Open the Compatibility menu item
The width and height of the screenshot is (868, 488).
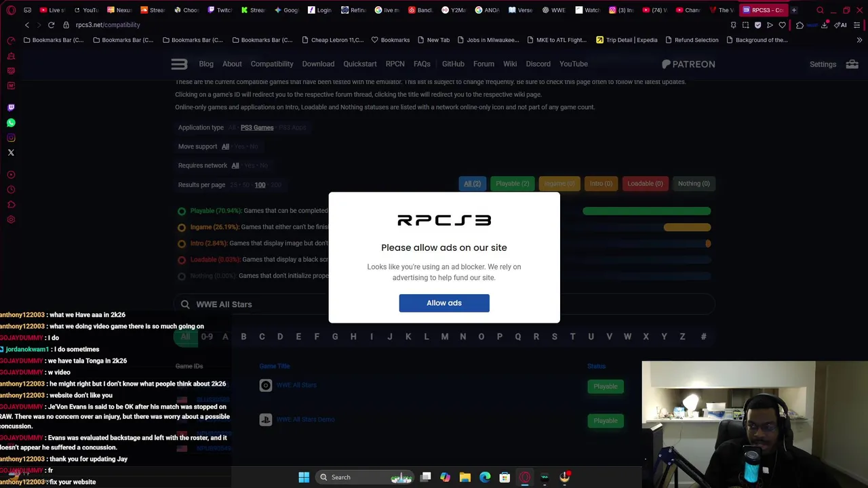click(272, 64)
